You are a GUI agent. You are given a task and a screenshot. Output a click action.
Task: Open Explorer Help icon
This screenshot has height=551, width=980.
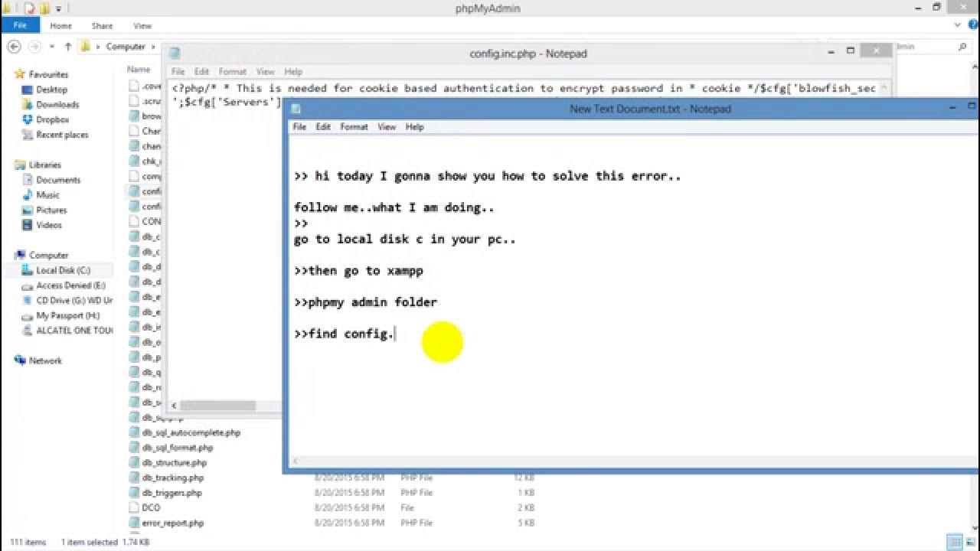[973, 25]
